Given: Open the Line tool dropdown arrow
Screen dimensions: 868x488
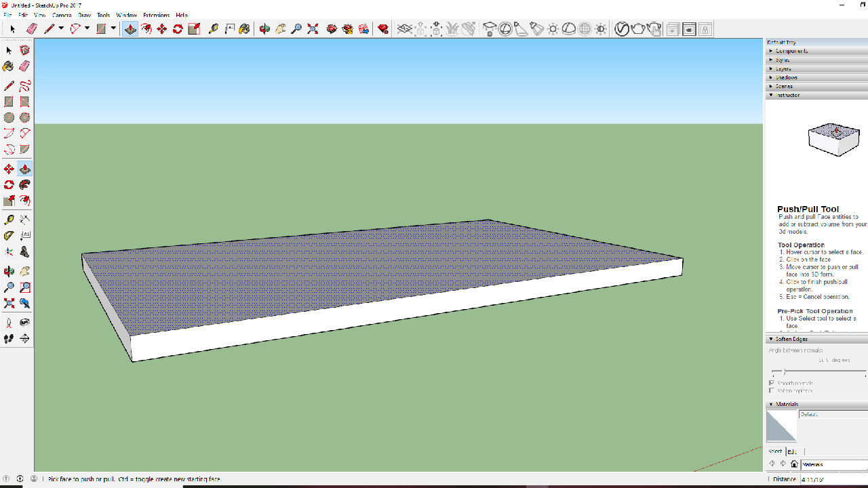Looking at the screenshot, I should click(x=61, y=29).
